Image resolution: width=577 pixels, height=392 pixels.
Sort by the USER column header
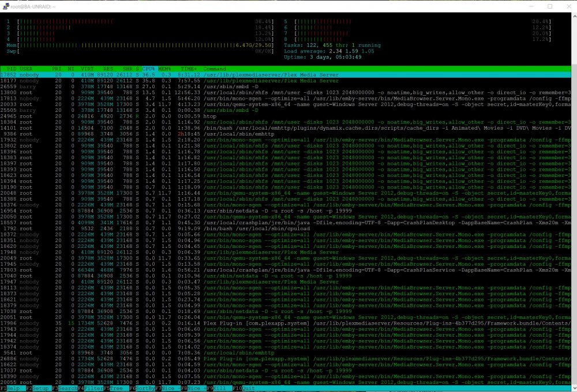pyautogui.click(x=26, y=69)
